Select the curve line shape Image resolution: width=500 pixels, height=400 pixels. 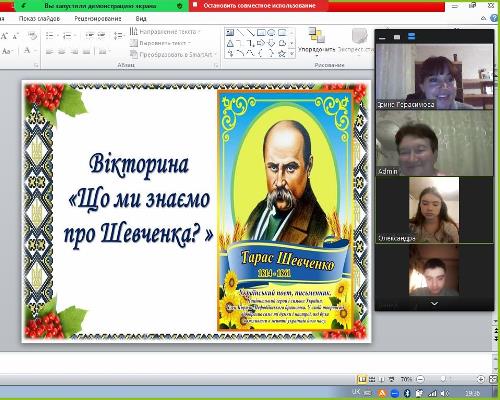[x=240, y=53]
